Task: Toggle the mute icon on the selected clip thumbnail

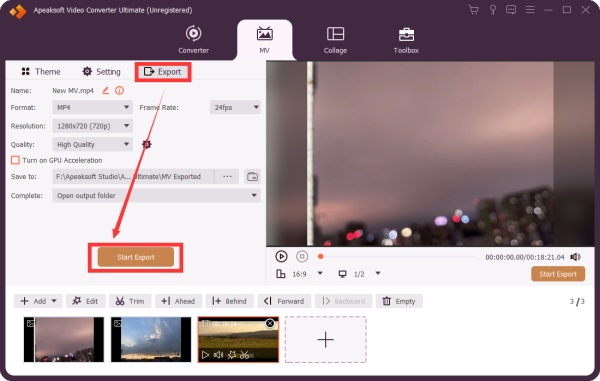Action: coord(218,355)
